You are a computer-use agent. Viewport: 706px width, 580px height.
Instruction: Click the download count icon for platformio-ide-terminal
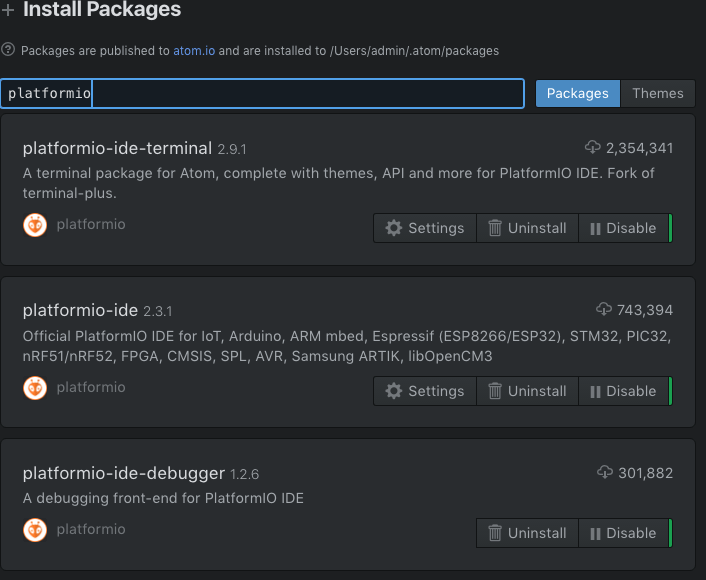pos(594,148)
